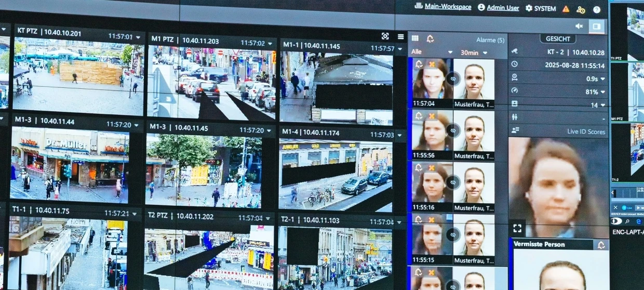This screenshot has height=290, width=644.
Task: Dismiss the 11:57:04 alarm with orange X
Action: (432, 64)
